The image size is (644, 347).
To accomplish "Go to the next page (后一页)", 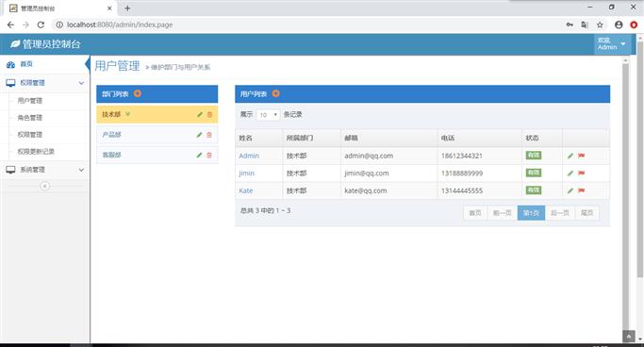I will coord(560,213).
